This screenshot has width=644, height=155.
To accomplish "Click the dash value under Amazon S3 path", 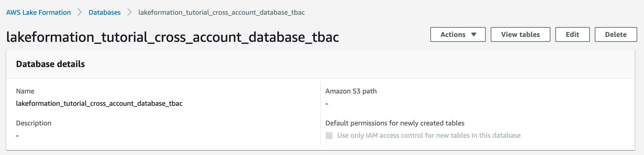I will pos(327,104).
